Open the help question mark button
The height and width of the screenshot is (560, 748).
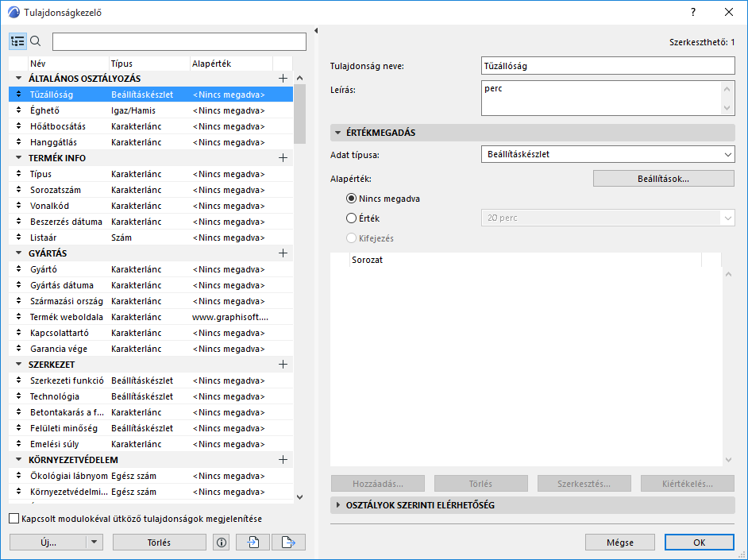[x=693, y=13]
